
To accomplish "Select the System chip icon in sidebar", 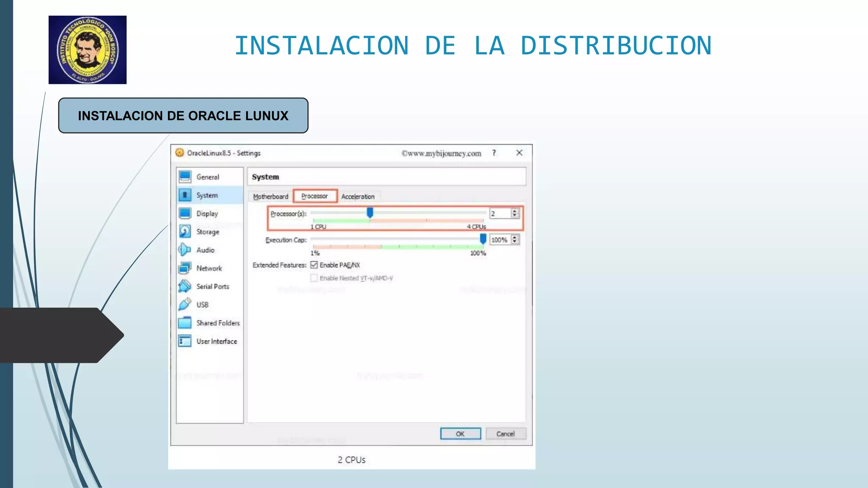I will (x=185, y=195).
